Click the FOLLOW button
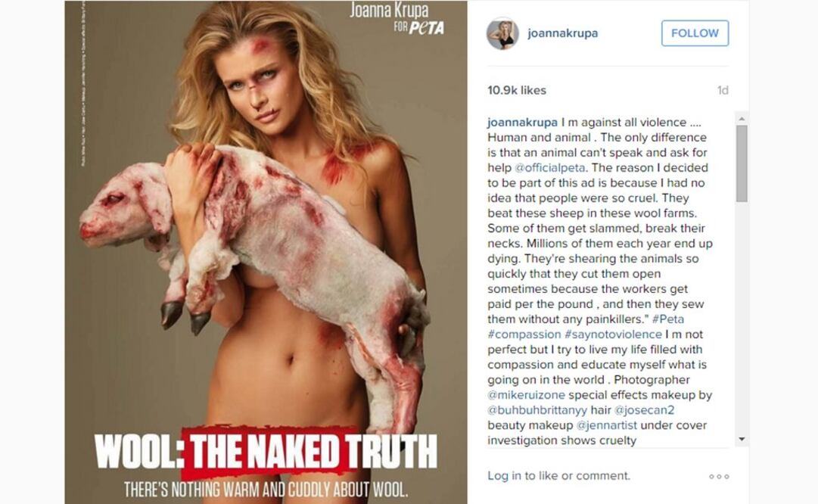Image resolution: width=818 pixels, height=504 pixels. 695,33
